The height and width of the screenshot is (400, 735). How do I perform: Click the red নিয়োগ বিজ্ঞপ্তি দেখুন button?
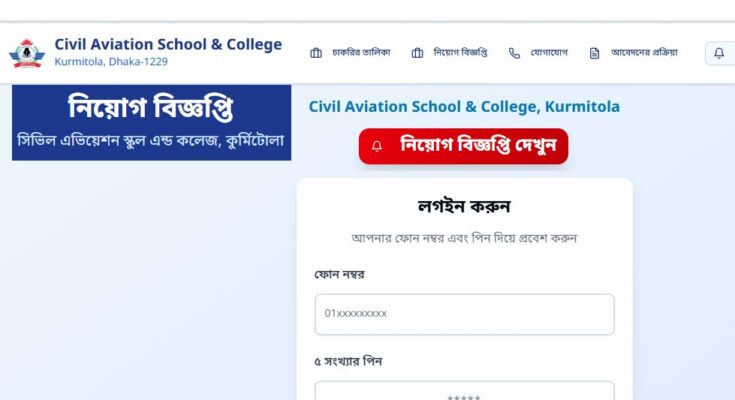(463, 146)
